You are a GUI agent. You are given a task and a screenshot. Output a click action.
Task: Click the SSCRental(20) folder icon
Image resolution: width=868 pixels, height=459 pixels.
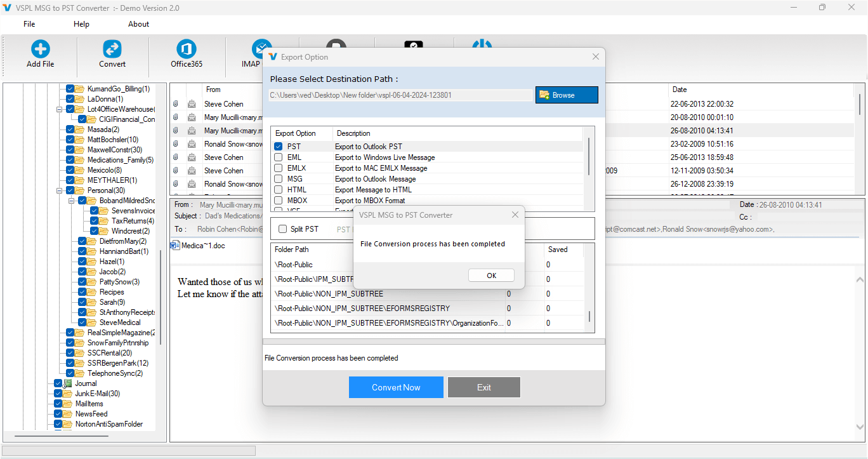click(80, 353)
